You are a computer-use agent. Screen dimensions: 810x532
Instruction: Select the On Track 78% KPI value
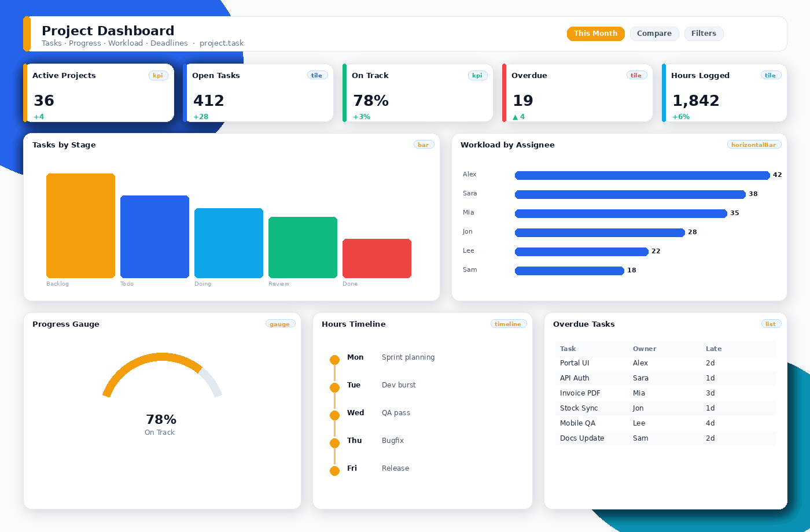(371, 101)
